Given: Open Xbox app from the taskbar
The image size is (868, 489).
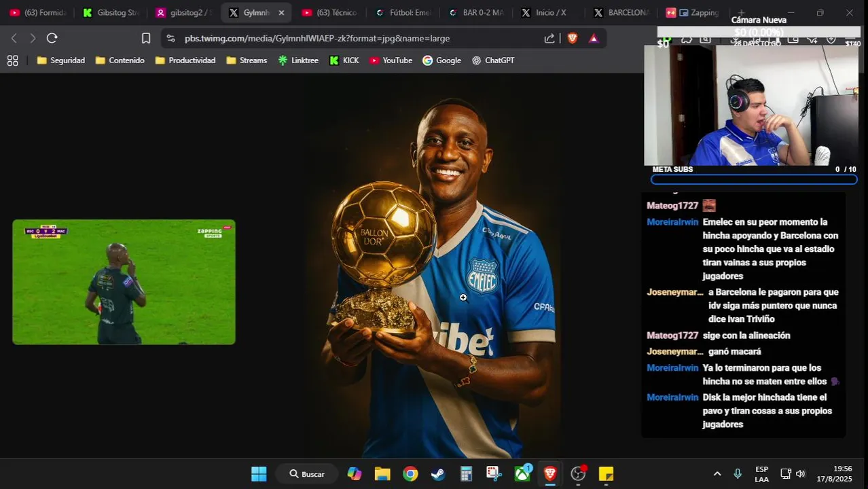Looking at the screenshot, I should click(x=522, y=474).
